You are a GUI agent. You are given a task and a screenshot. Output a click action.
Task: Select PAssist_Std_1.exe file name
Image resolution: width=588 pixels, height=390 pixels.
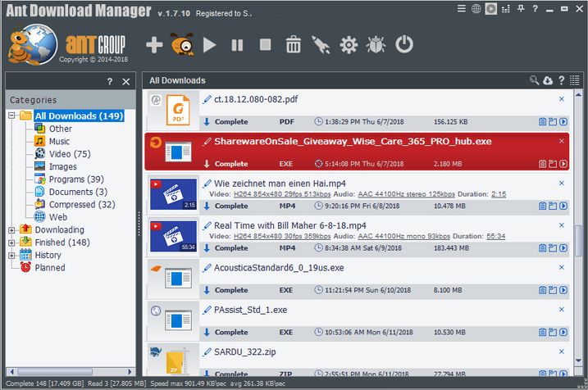tap(250, 310)
